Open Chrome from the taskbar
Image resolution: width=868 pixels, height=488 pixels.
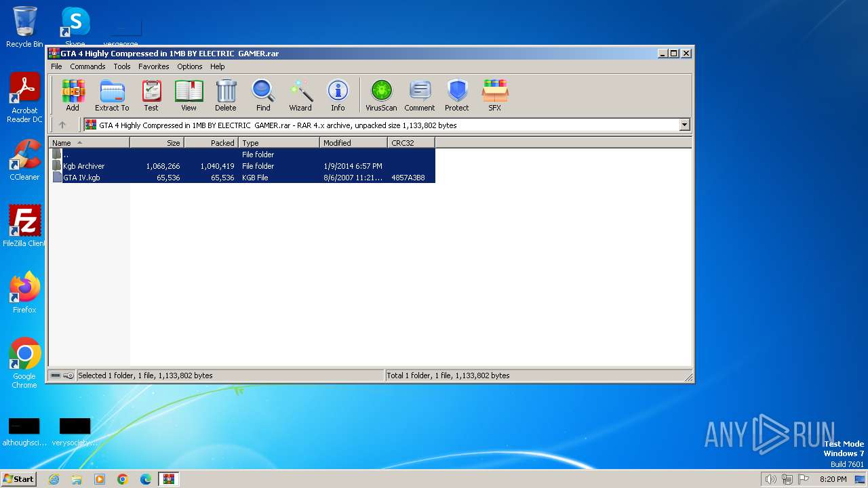tap(123, 479)
